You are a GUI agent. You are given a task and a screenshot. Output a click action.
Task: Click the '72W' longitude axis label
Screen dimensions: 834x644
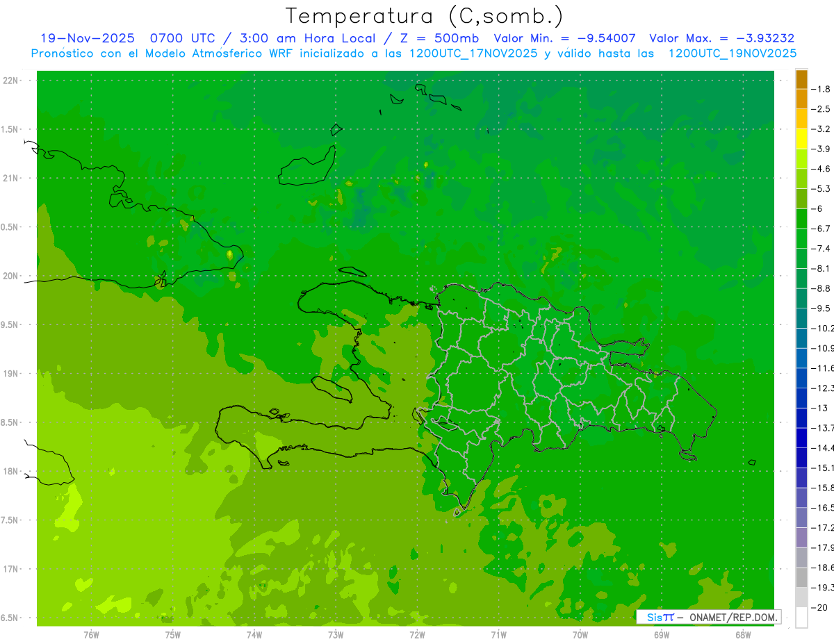[x=417, y=635]
